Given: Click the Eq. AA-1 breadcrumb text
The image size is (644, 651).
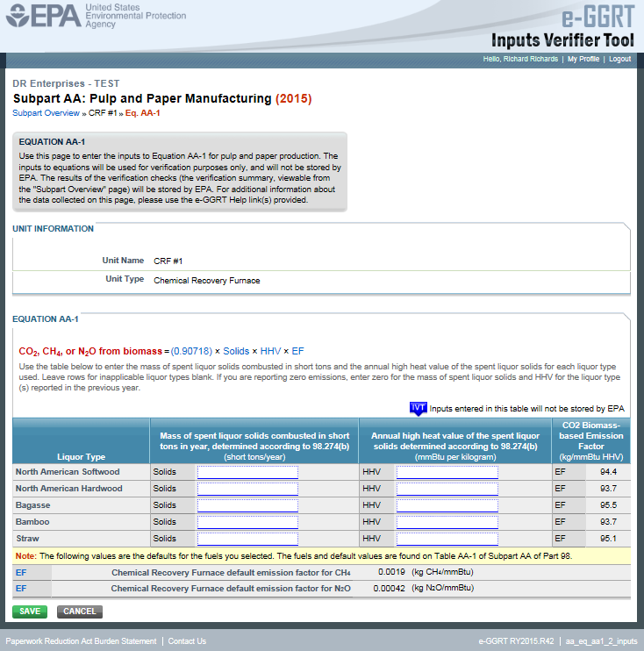Looking at the screenshot, I should click(x=142, y=113).
